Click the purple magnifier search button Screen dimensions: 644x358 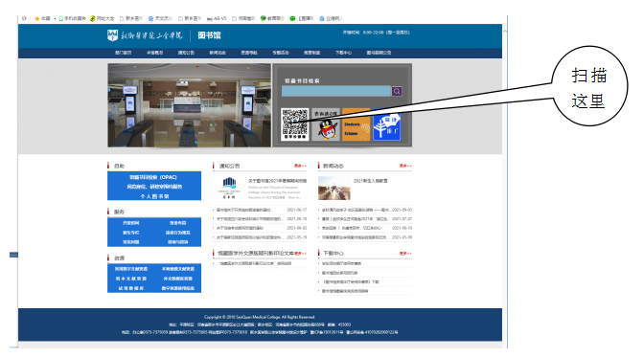tap(397, 91)
